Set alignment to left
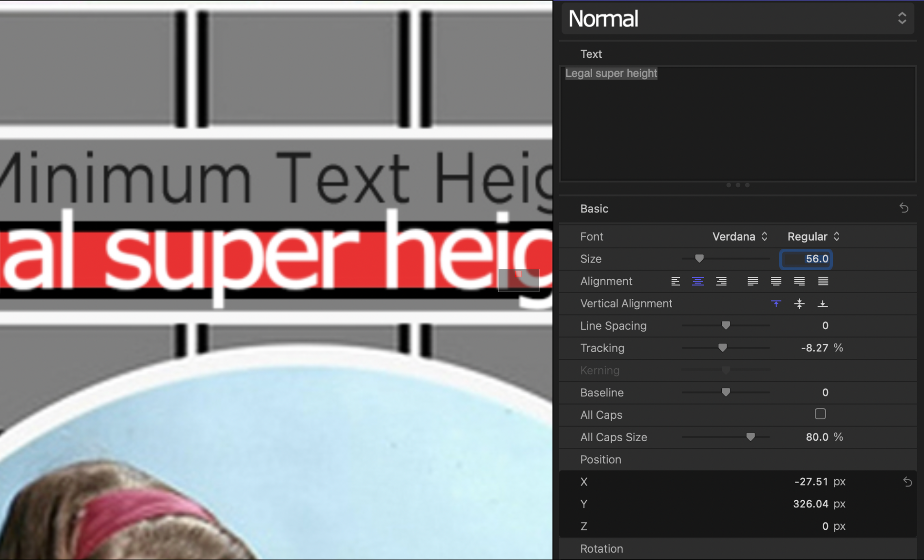Image resolution: width=924 pixels, height=560 pixels. (675, 281)
